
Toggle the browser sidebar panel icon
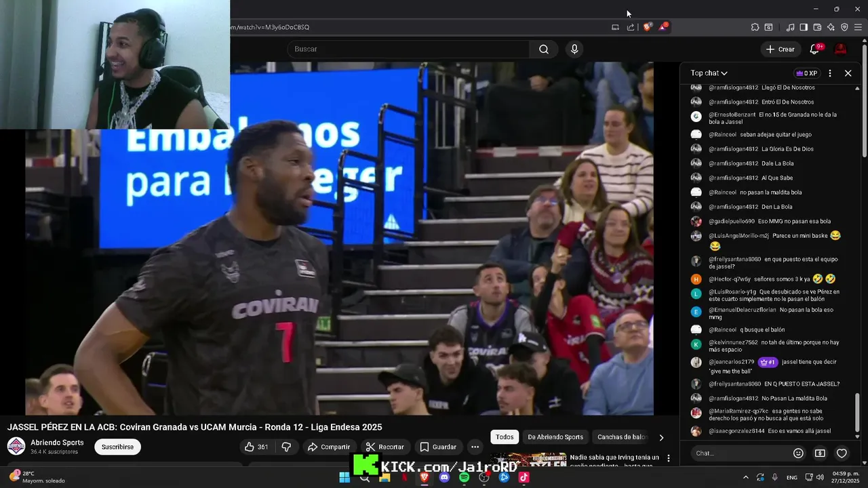point(804,27)
